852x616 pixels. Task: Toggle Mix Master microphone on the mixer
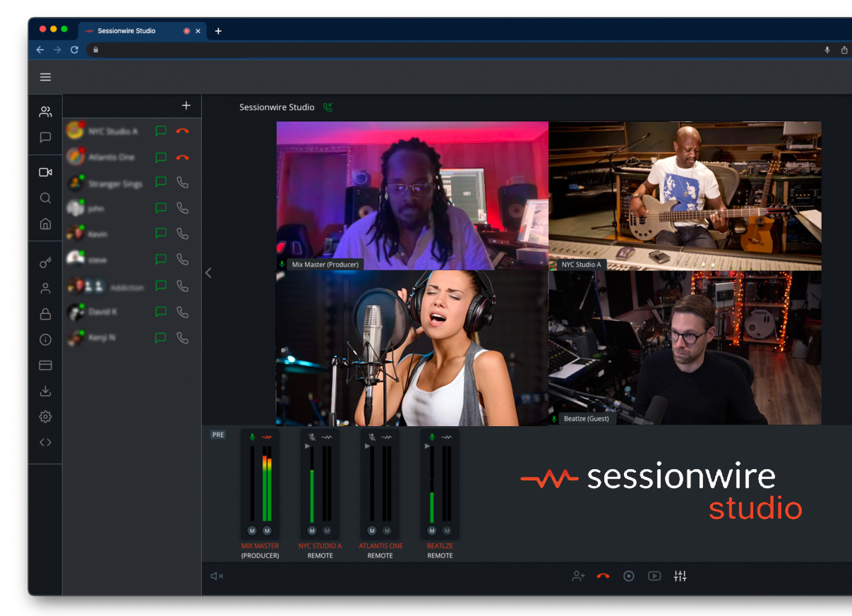252,437
